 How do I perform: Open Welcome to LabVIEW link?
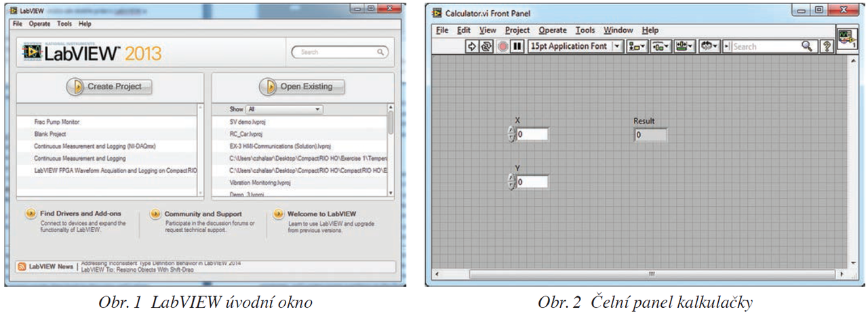[321, 214]
